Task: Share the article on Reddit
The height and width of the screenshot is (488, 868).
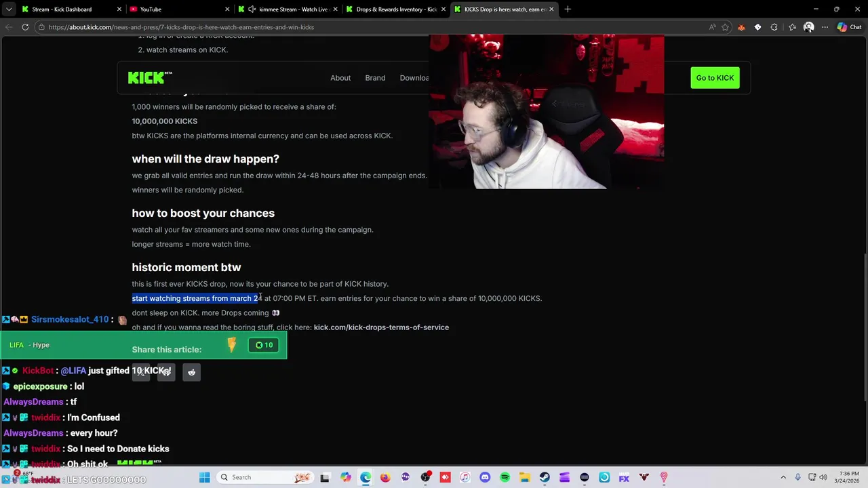Action: pyautogui.click(x=191, y=372)
